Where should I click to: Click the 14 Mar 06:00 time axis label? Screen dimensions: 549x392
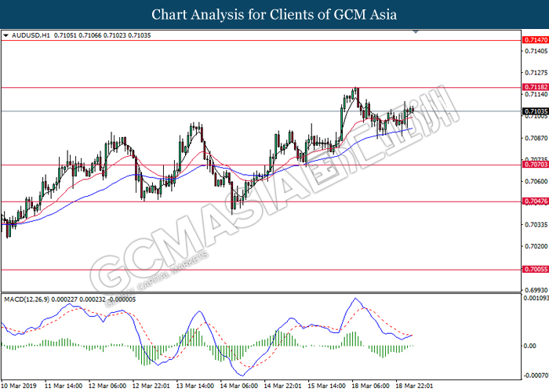click(239, 386)
